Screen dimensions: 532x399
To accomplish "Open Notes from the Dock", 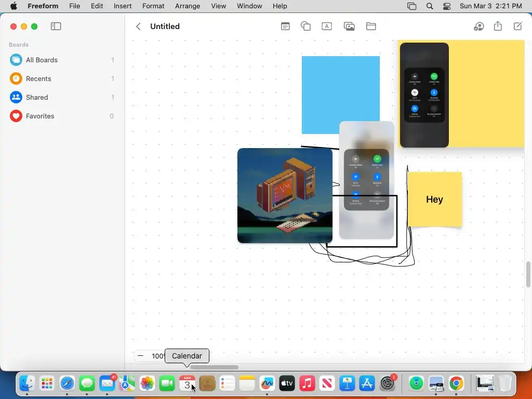I will point(247,384).
